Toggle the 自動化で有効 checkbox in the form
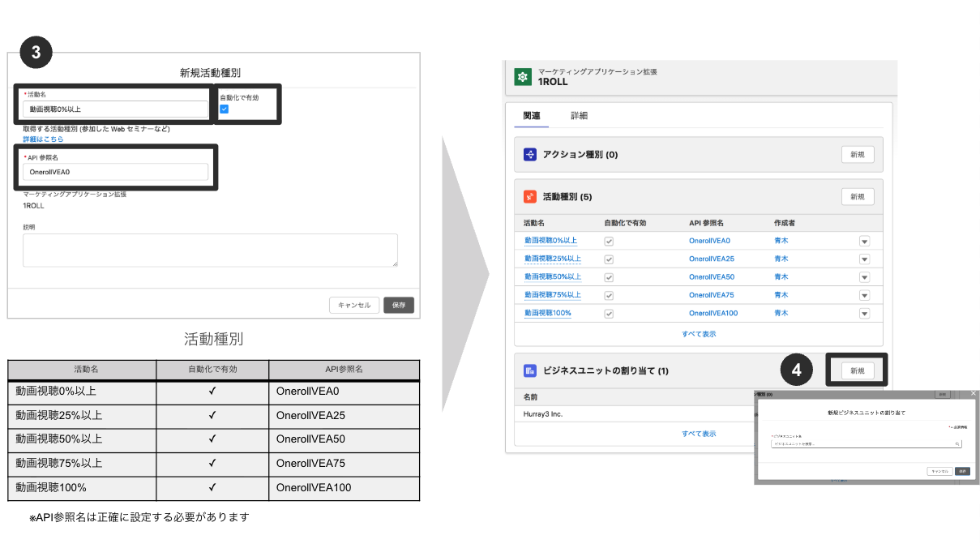Viewport: 980px width, 548px height. click(x=225, y=109)
